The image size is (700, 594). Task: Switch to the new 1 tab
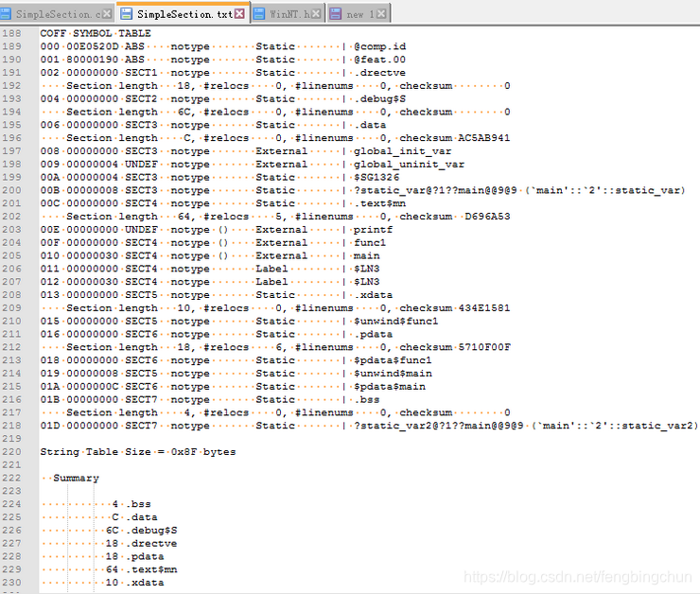[359, 14]
